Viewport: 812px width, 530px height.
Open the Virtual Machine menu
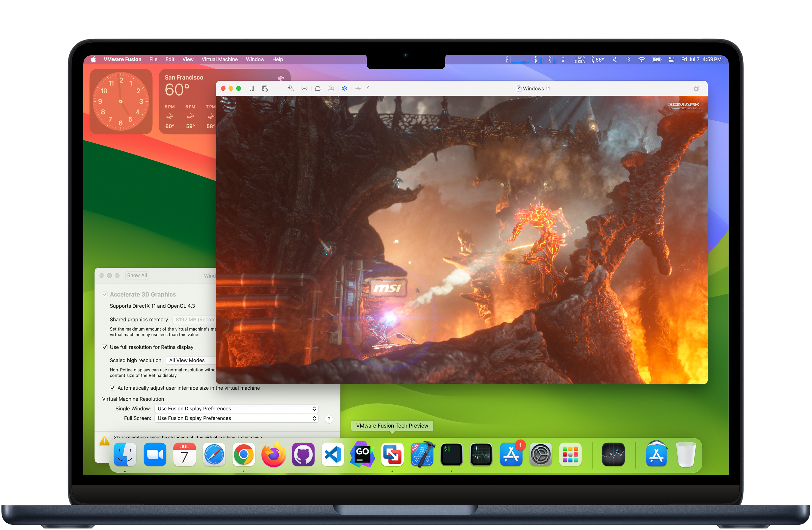[219, 59]
